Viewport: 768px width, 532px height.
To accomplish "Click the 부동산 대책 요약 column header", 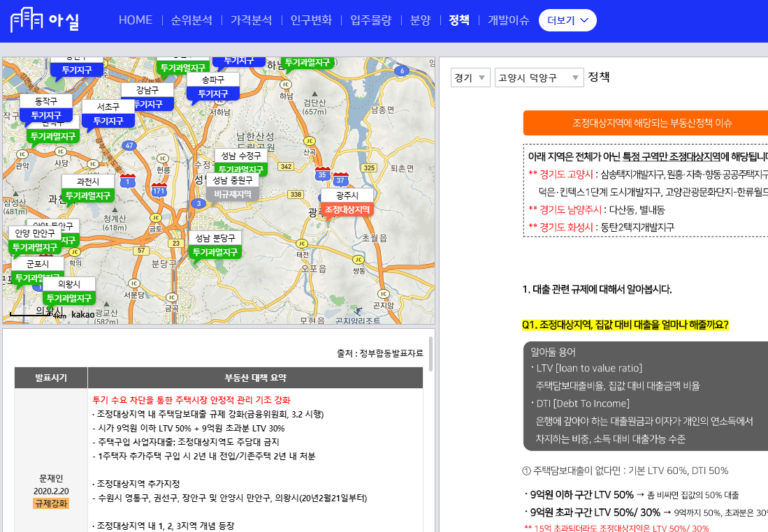I will [x=255, y=378].
